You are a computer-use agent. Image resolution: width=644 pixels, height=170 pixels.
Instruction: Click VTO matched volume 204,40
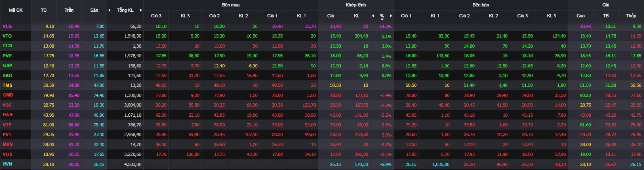[361, 36]
